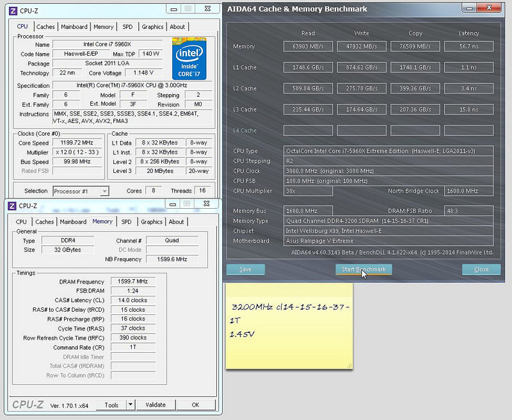This screenshot has width=512, height=420.
Task: Click the CPU Type field in AIDA64
Action: [388, 151]
